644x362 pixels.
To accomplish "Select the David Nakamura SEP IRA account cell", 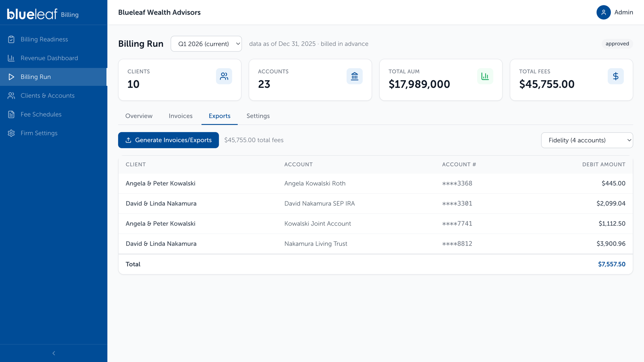I will (319, 203).
